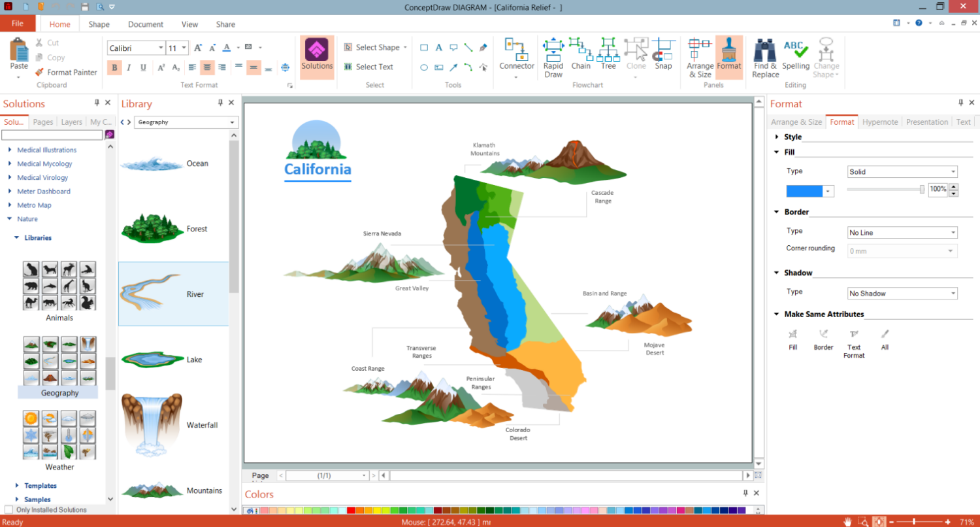Screen dimensions: 980x527
Task: Click the hand pan icon in status bar
Action: 847,522
